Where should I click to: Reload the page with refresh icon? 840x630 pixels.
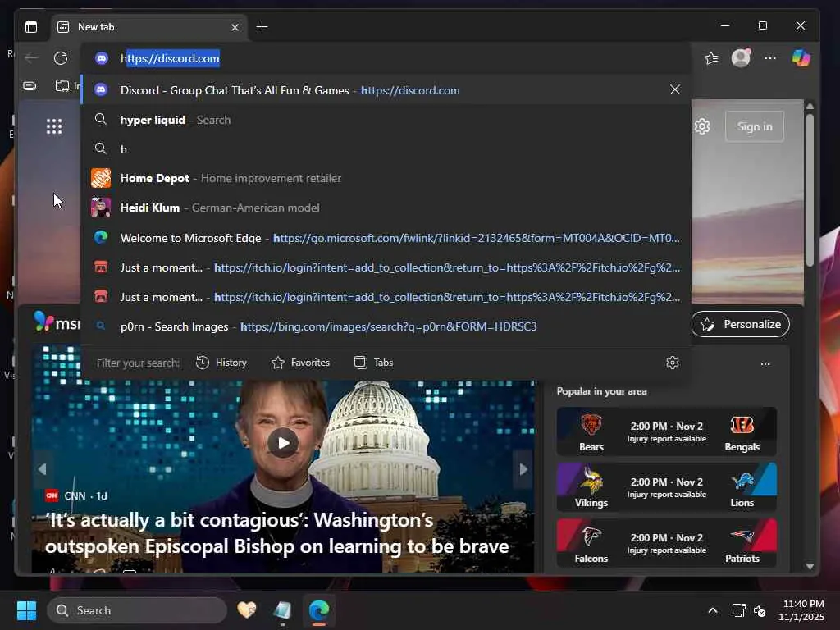[x=61, y=58]
